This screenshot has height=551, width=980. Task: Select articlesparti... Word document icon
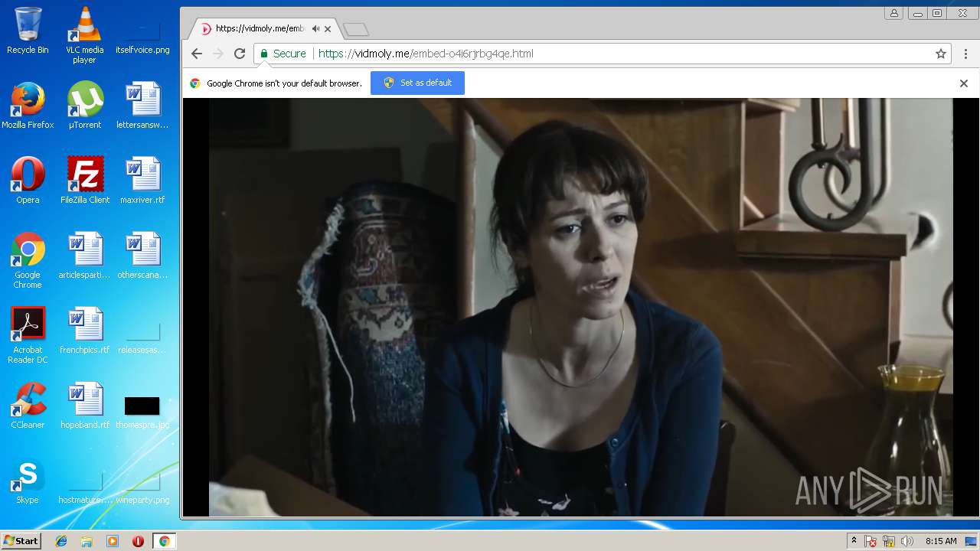tap(84, 255)
